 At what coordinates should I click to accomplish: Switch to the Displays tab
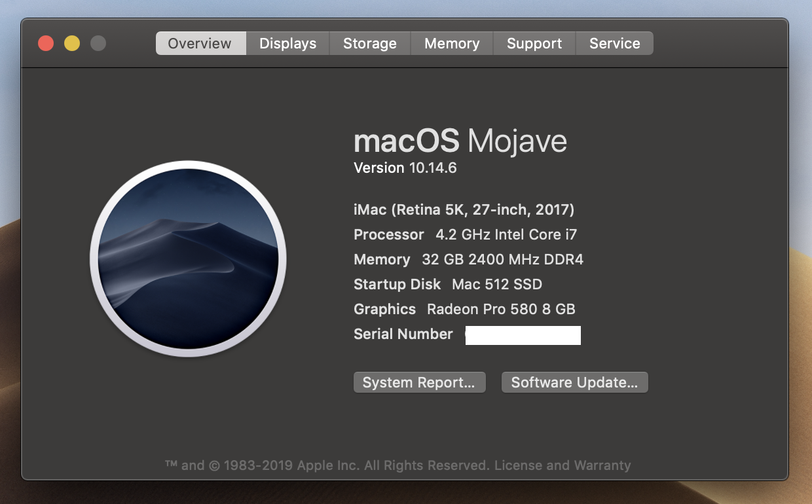click(x=287, y=43)
